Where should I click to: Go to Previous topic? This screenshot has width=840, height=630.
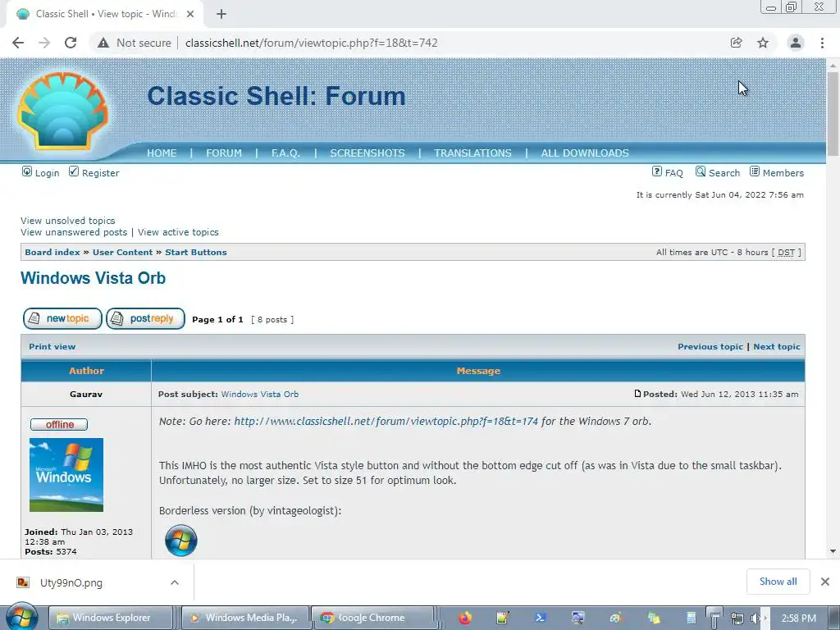pos(710,347)
